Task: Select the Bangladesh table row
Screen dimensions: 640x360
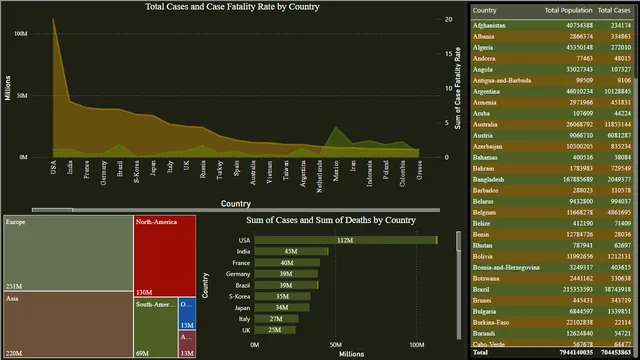Action: [x=552, y=180]
